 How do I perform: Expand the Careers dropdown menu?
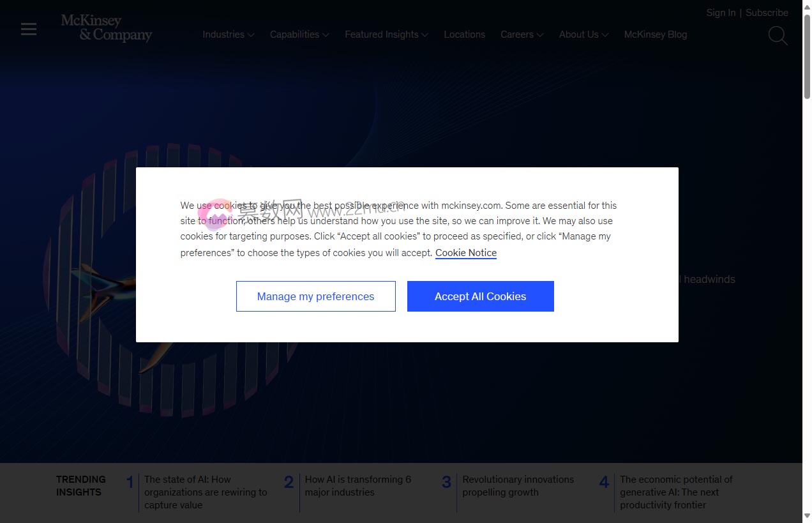pos(521,34)
